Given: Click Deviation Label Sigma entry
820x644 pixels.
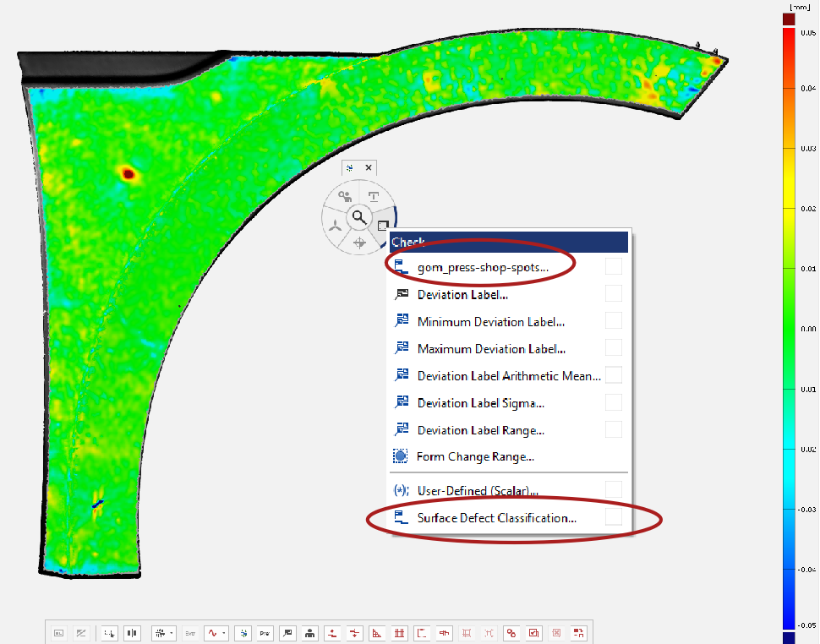Looking at the screenshot, I should (x=480, y=402).
